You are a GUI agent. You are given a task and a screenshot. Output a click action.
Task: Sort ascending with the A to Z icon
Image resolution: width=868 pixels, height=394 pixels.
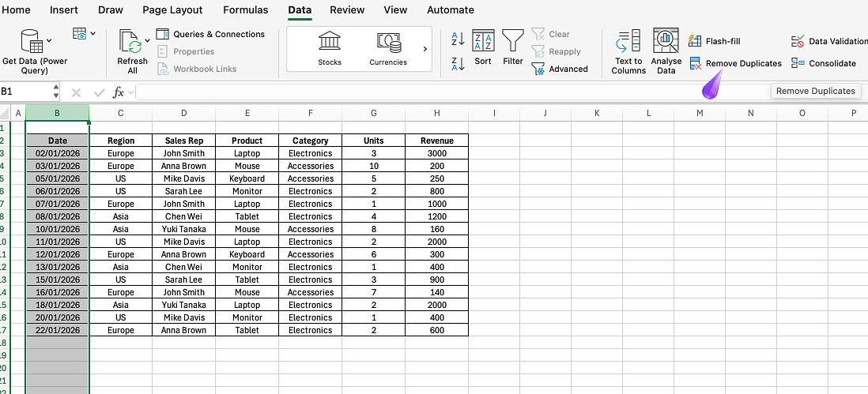[458, 39]
